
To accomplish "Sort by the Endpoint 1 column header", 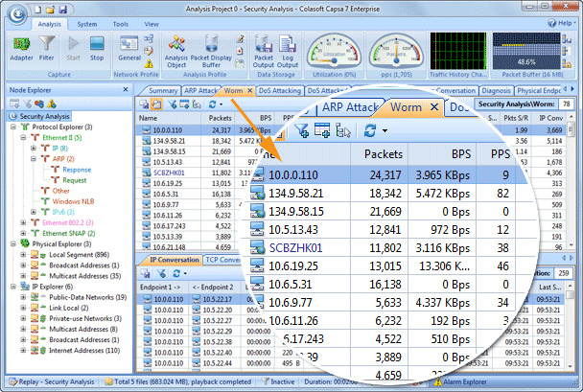I will pyautogui.click(x=162, y=288).
